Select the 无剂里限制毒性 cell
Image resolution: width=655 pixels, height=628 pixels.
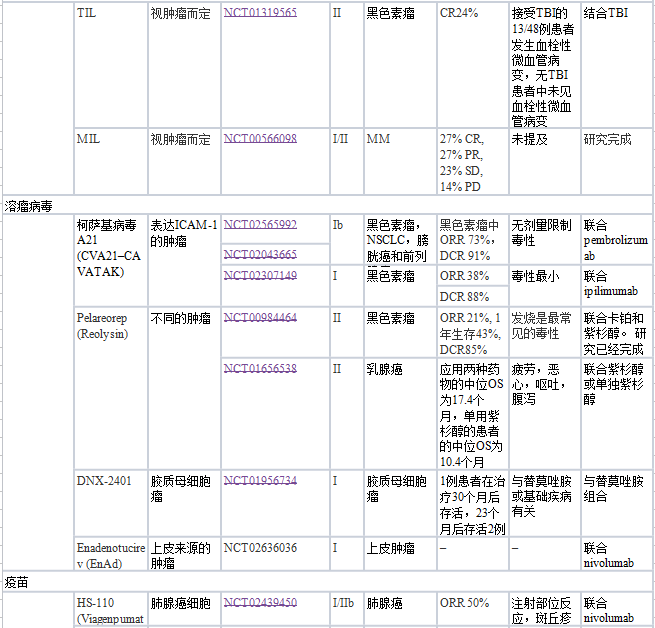point(545,239)
